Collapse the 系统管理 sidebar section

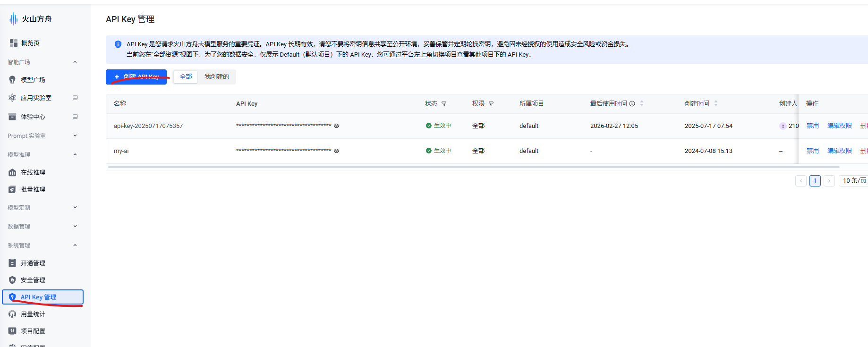tap(75, 245)
